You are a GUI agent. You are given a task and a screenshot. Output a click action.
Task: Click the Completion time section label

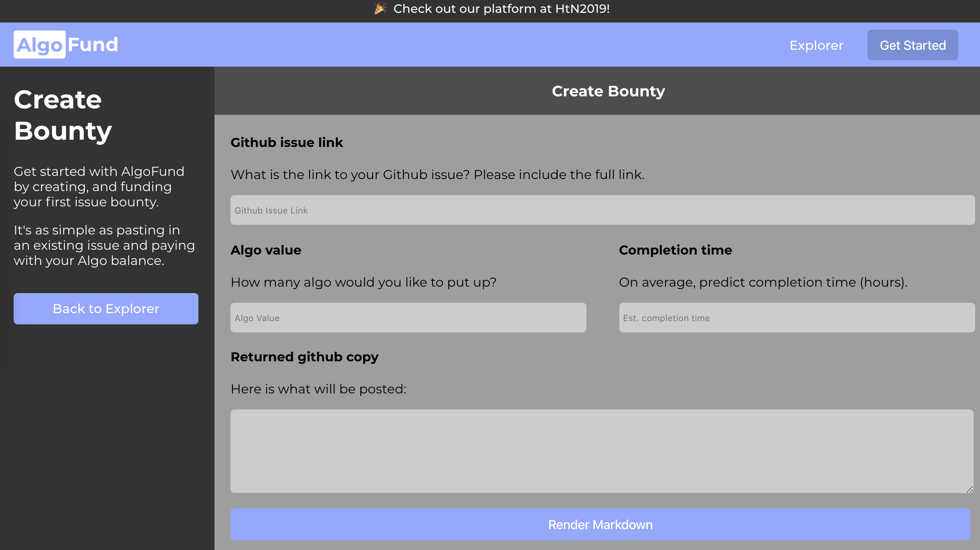(x=675, y=250)
